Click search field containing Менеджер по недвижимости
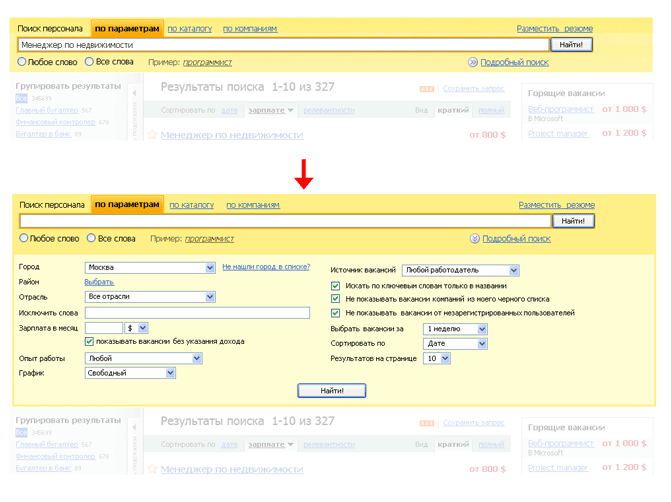This screenshot has width=671, height=502. [283, 45]
